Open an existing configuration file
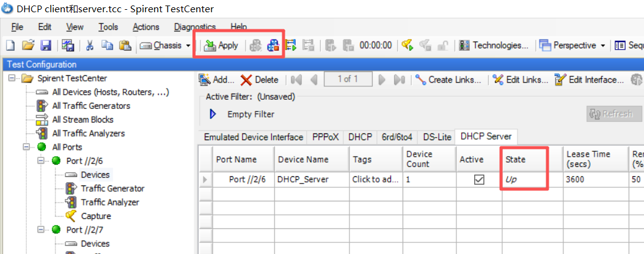Screen dimensions: 644x254 (x=28, y=45)
